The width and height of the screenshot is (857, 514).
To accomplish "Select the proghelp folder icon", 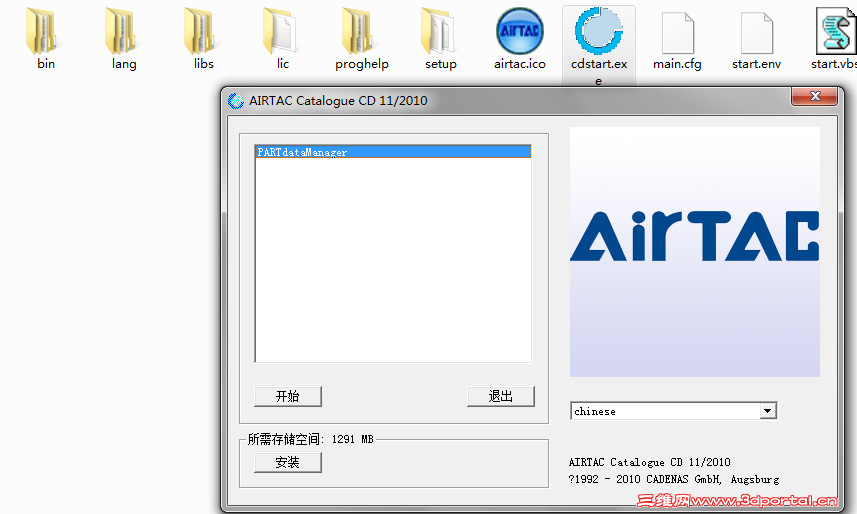I will coord(358,31).
